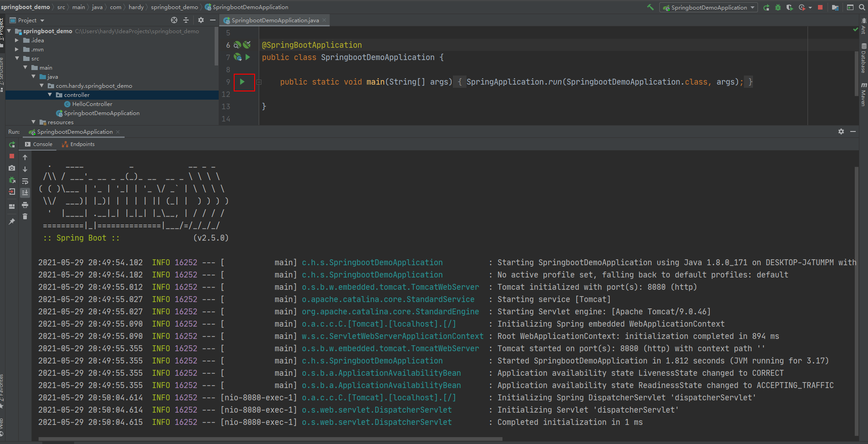Open Run panel settings gear
This screenshot has width=868, height=444.
(841, 131)
